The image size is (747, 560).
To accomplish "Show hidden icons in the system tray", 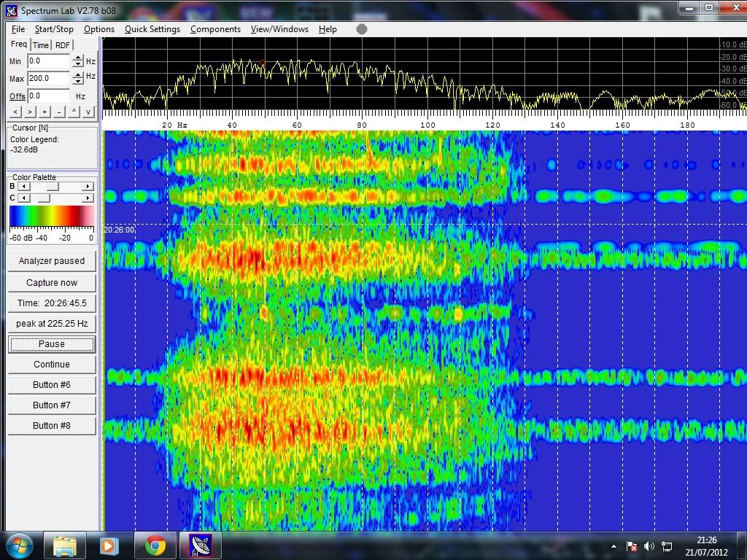I will (614, 545).
